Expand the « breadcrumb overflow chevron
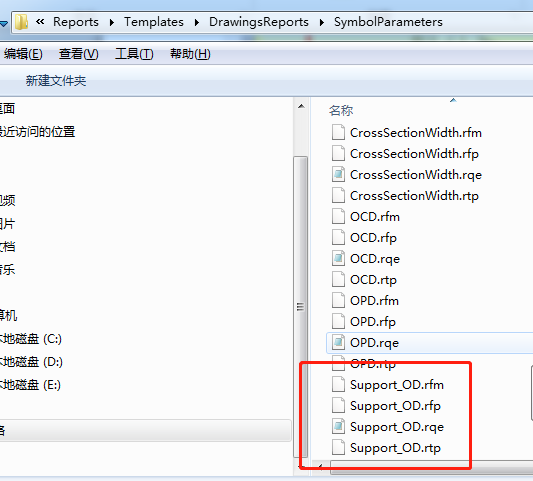533x481 pixels. (40, 22)
